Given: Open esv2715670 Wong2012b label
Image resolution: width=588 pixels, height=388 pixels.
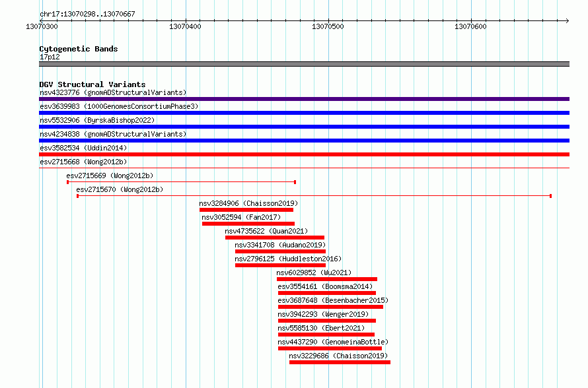Looking at the screenshot, I should (120, 189).
